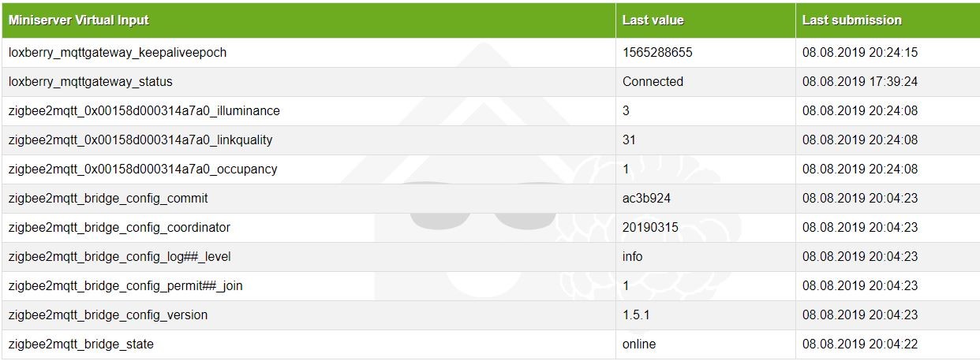The width and height of the screenshot is (980, 361).
Task: Click the coordinator value 20190315
Action: [650, 227]
